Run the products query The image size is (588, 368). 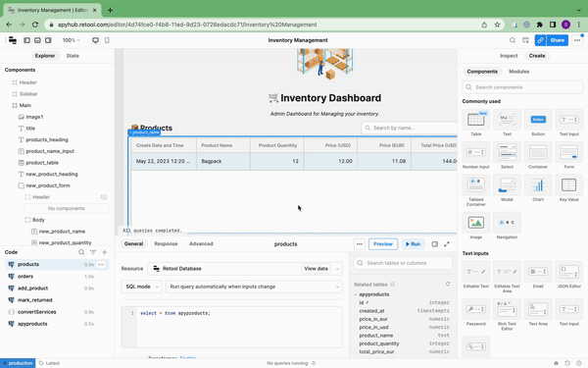coord(413,244)
